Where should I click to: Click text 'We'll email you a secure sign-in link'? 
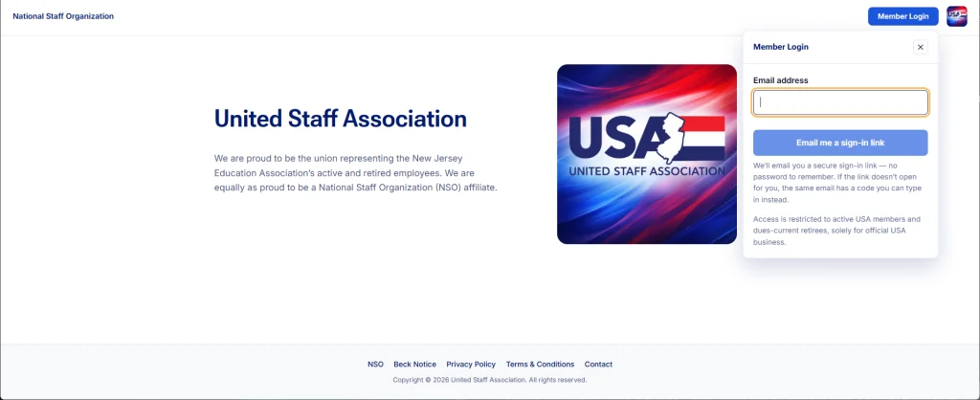[x=837, y=183]
